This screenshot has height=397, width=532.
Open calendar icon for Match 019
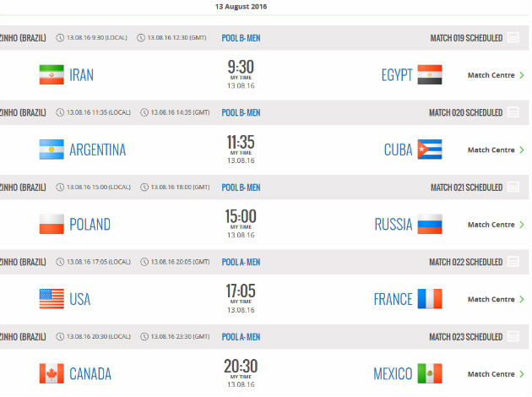coord(513,38)
